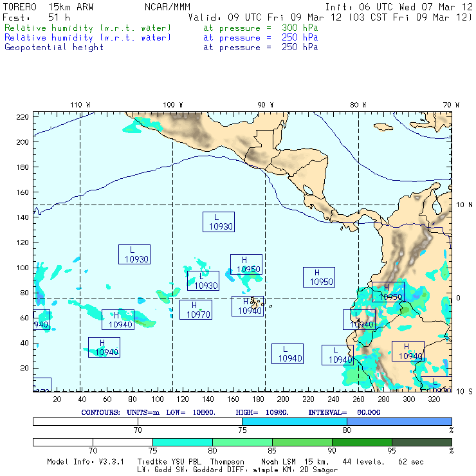Click the 90 W longitude label
The height and width of the screenshot is (476, 476).
266,105
